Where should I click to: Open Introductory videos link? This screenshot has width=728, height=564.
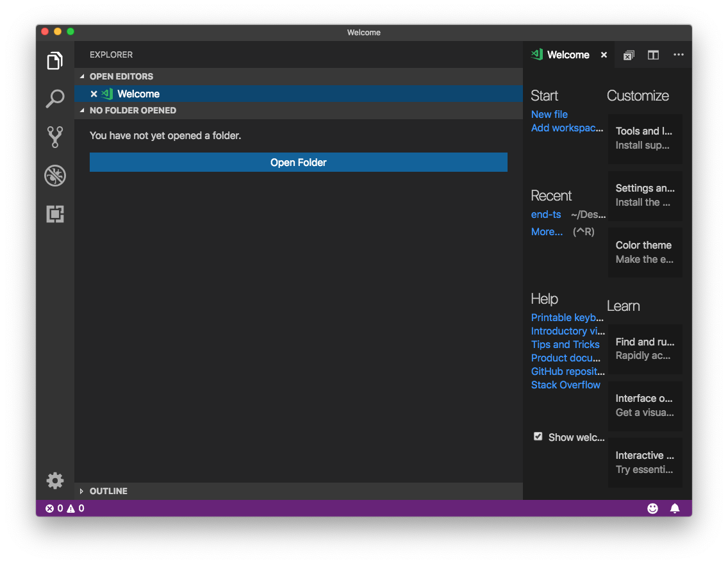[x=568, y=331]
